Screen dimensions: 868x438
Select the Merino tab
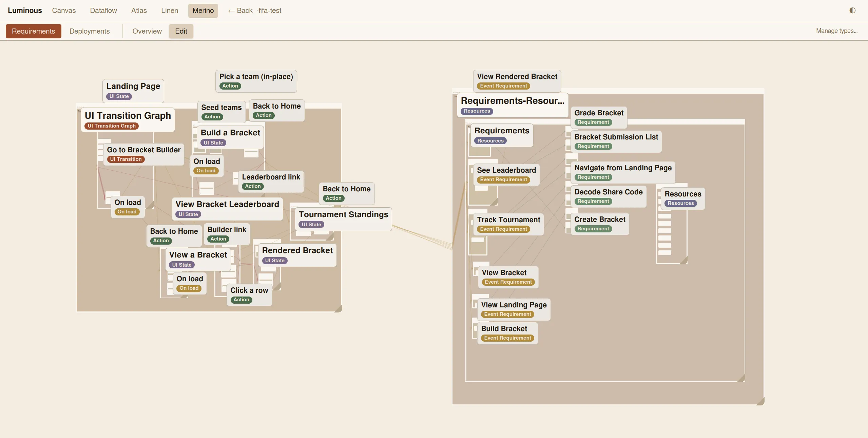tap(203, 11)
